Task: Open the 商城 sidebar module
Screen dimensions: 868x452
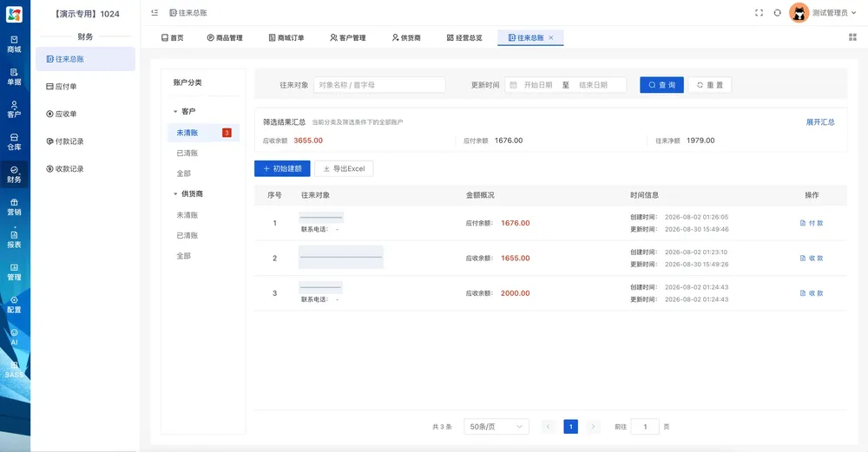Action: coord(15,44)
